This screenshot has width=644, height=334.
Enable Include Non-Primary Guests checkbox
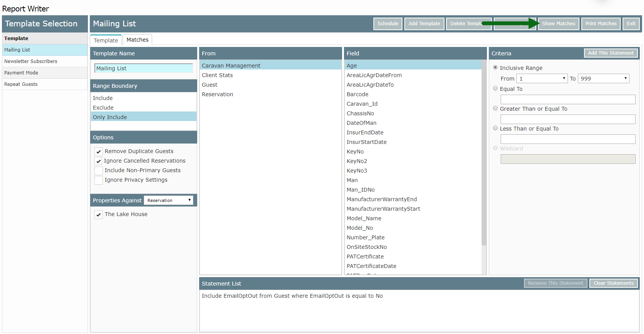(x=99, y=171)
